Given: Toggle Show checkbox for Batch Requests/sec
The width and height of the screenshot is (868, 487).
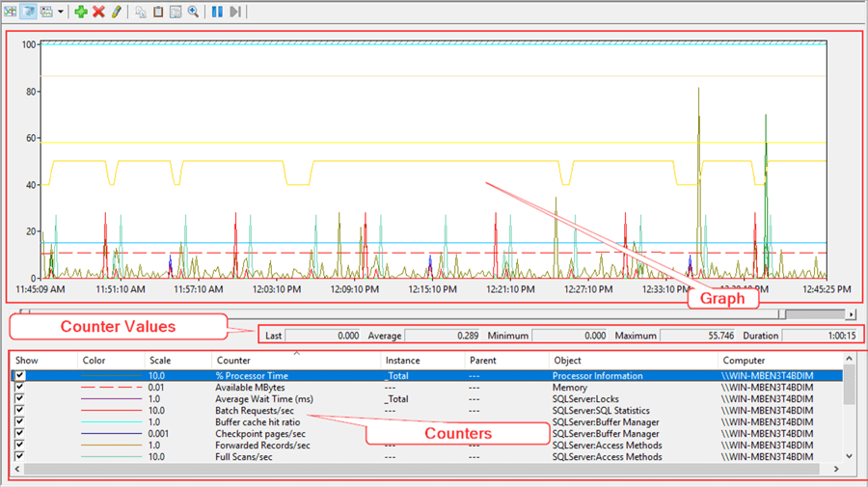Looking at the screenshot, I should point(20,410).
